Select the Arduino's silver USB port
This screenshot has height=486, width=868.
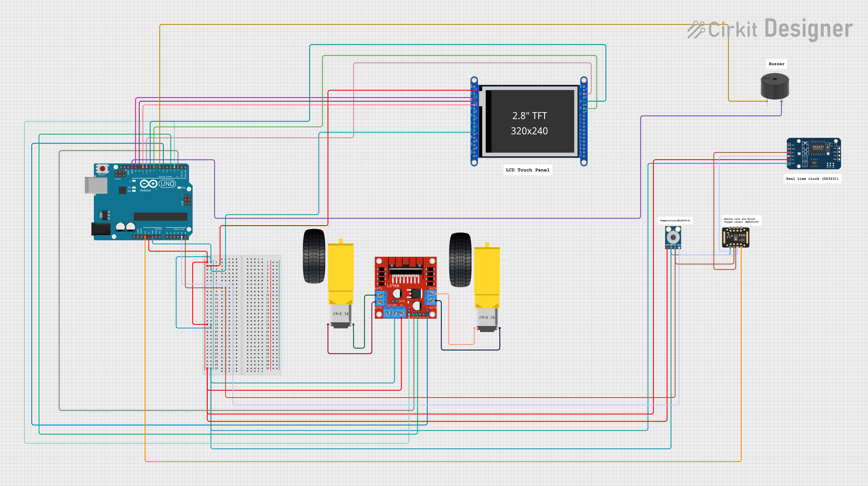pos(96,185)
